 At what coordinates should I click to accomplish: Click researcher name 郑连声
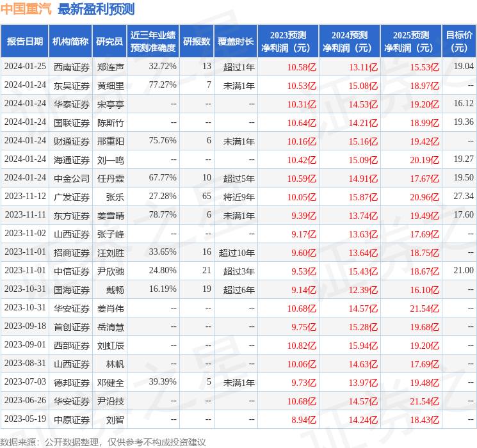coord(110,67)
